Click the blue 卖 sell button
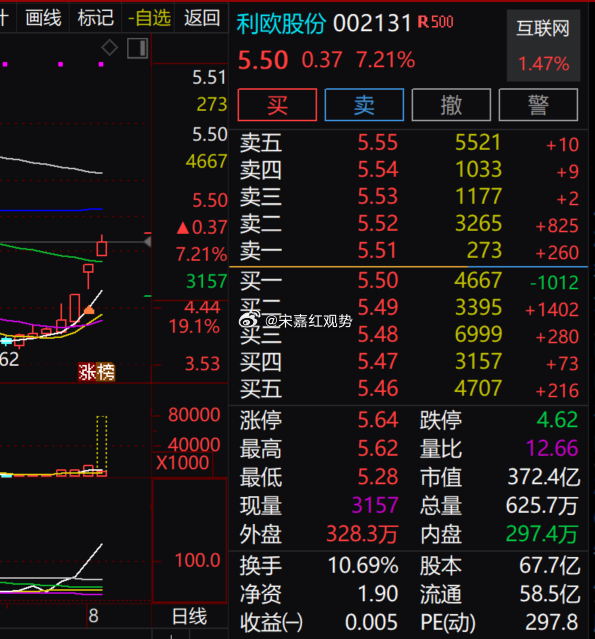The image size is (595, 639). coord(364,105)
